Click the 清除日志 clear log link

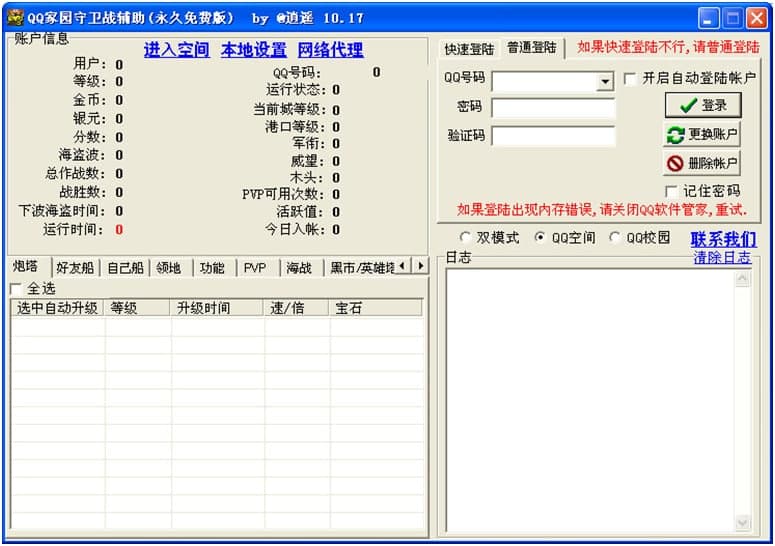(722, 257)
